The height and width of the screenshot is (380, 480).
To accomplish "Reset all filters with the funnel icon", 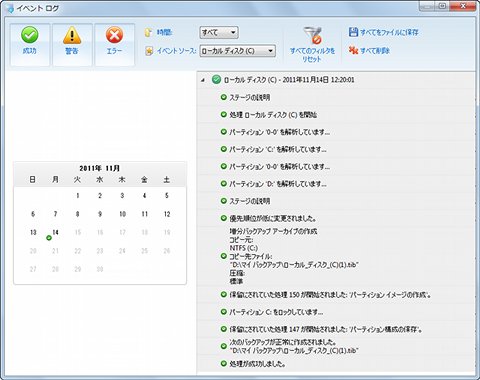I will coord(312,35).
